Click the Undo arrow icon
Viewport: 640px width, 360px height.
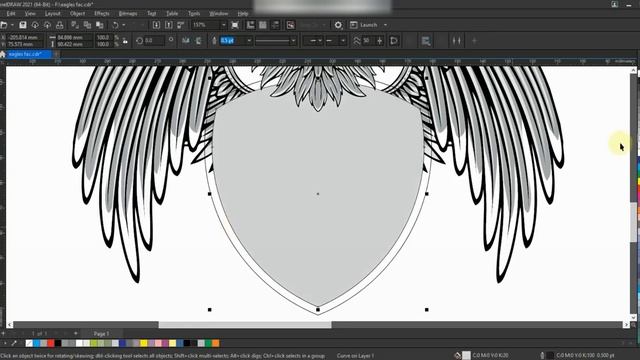(116, 25)
